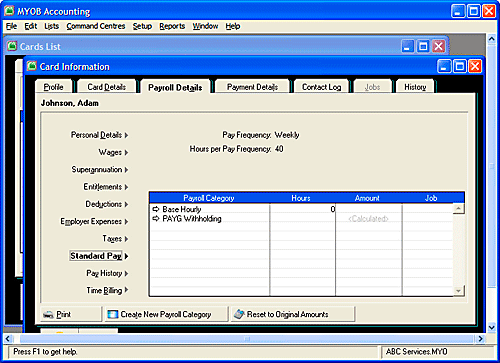The height and width of the screenshot is (363, 500).
Task: Click the Cards List window icon
Action: pyautogui.click(x=12, y=46)
